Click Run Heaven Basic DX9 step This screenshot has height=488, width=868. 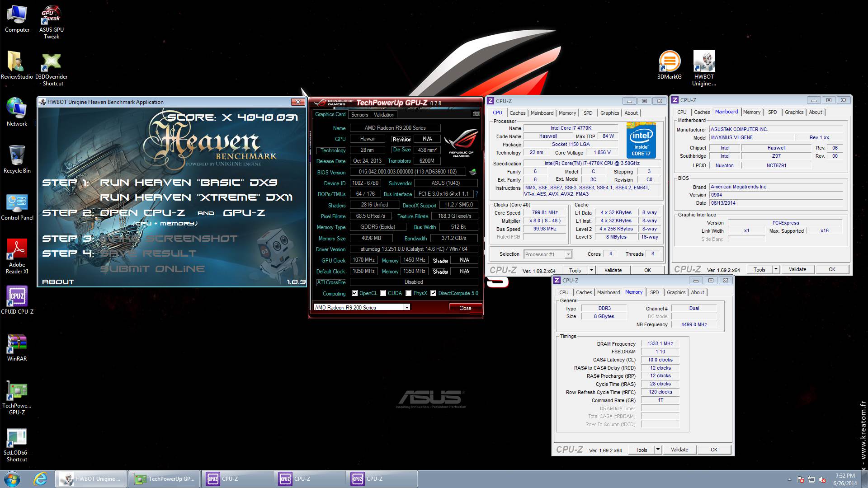[189, 183]
